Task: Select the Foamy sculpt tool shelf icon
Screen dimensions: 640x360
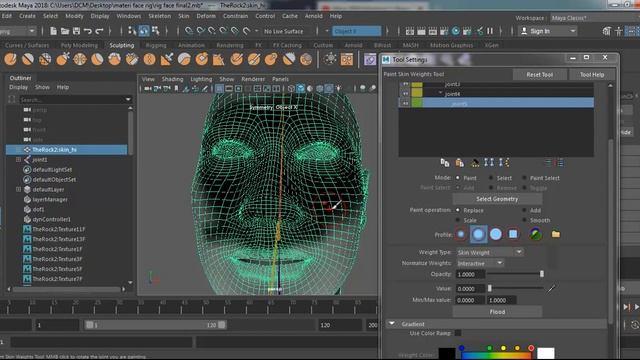Action: (115, 60)
